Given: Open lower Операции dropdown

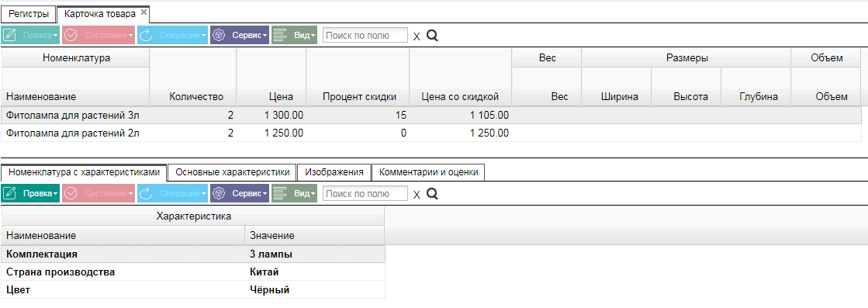Looking at the screenshot, I should pos(173,193).
